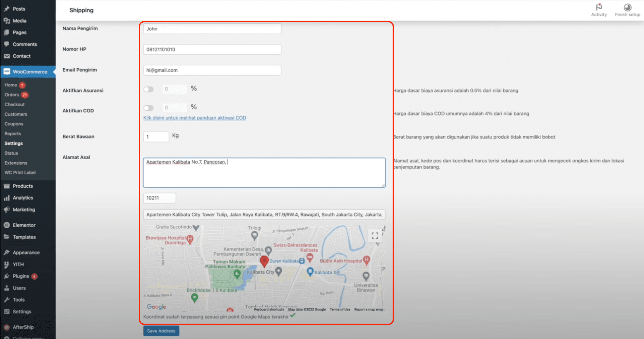Click the map's Keyboard shortcuts button
644x339 pixels.
click(x=269, y=309)
